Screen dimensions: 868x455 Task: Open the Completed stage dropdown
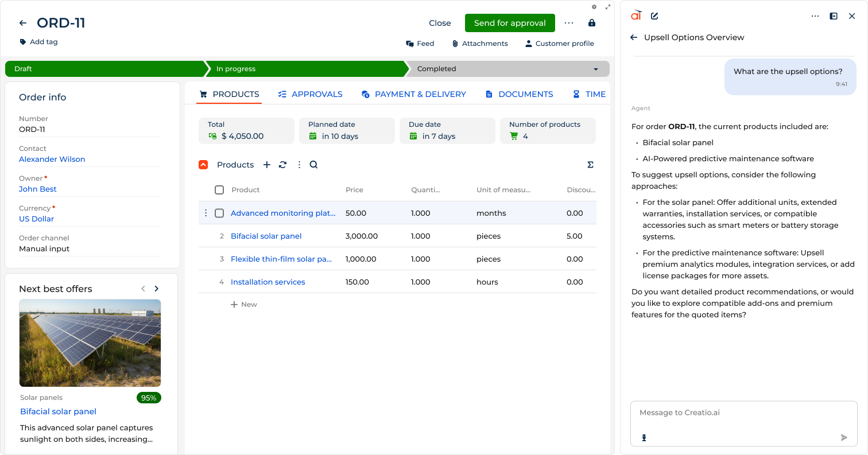(595, 68)
